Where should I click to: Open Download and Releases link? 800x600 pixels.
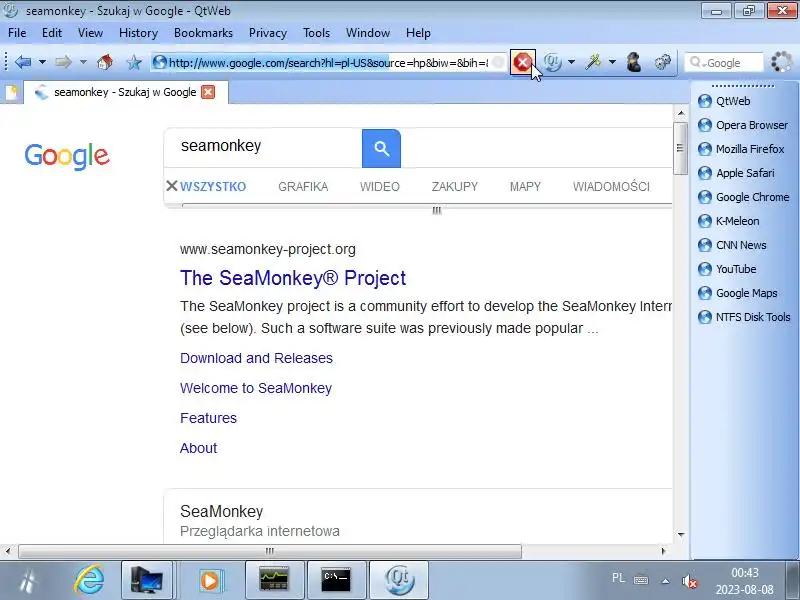point(256,358)
